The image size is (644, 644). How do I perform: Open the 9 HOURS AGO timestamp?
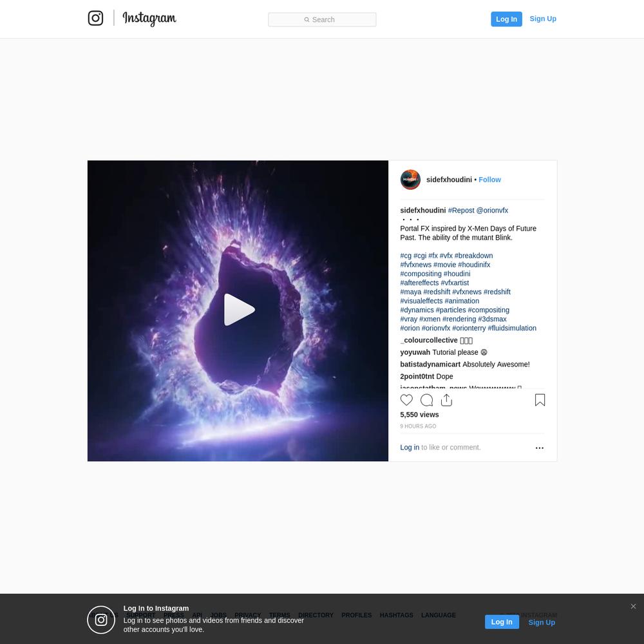[x=418, y=426]
